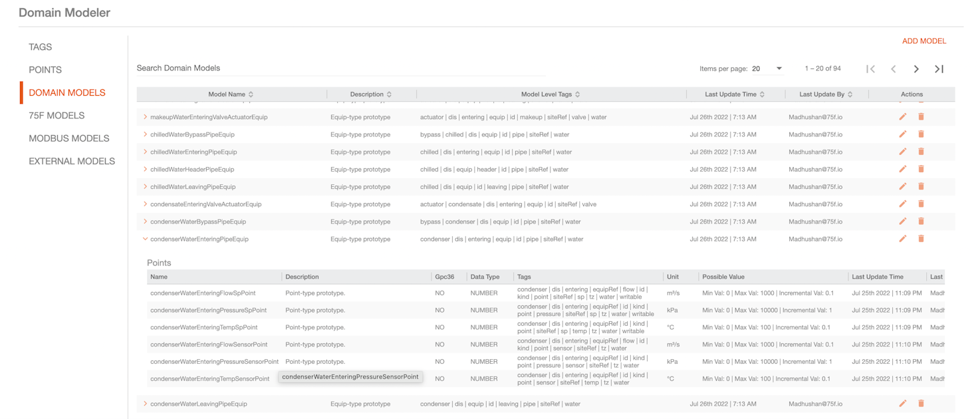Go to the next page of models
This screenshot has height=419, width=980.
916,69
